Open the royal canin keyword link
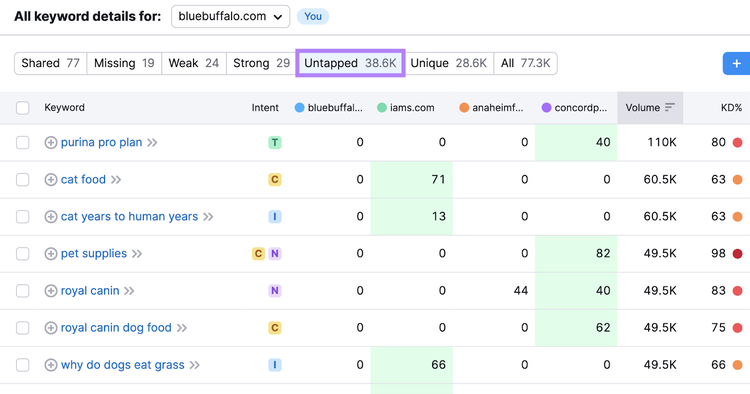 pos(90,291)
